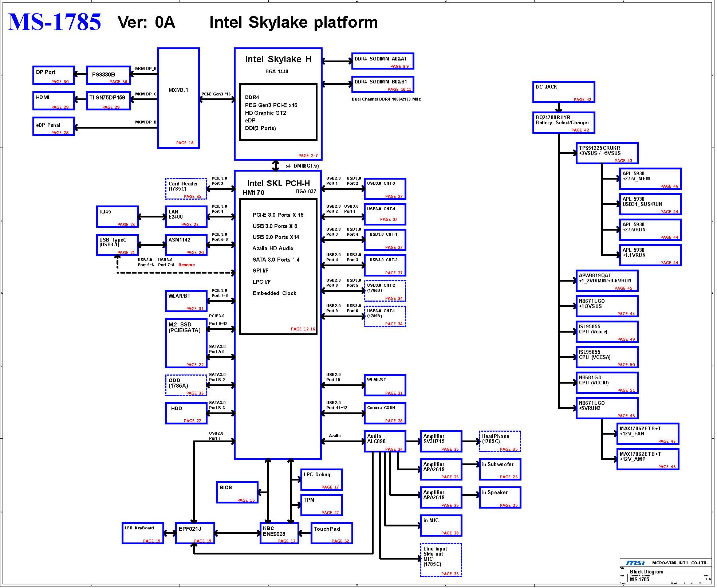
Task: Click the MAX17062ETB+T +12V_AMP block
Action: click(648, 459)
